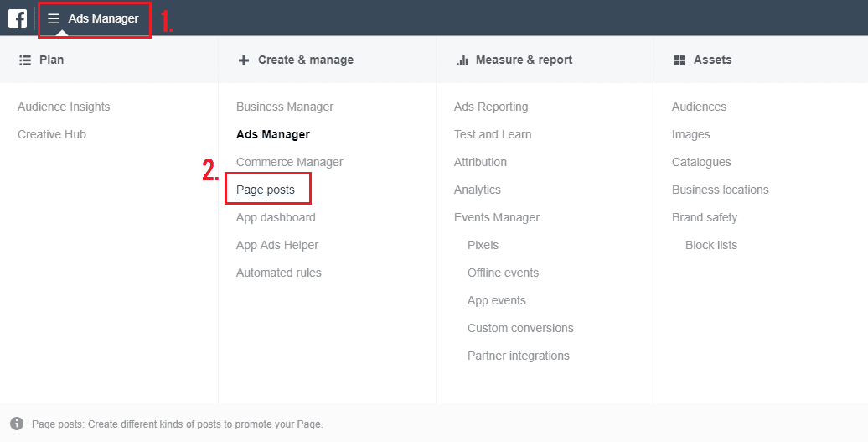Select Audience Insights under Plan
This screenshot has height=442, width=868.
(x=64, y=107)
